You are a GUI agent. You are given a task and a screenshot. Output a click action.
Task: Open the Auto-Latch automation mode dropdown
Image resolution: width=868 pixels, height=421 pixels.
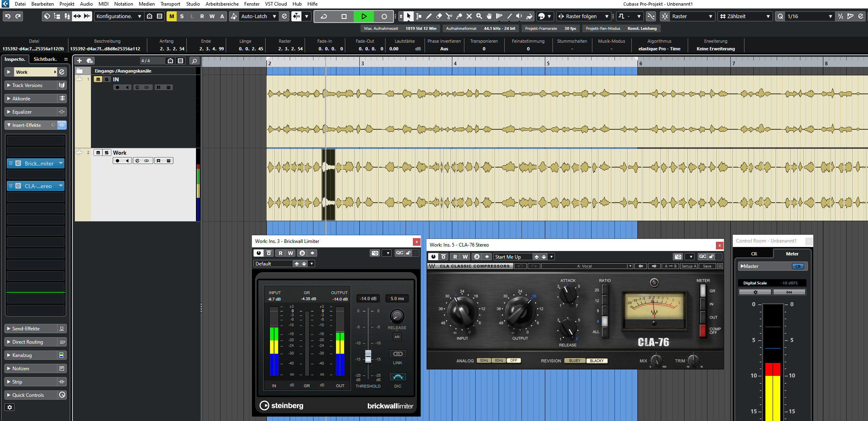[274, 17]
